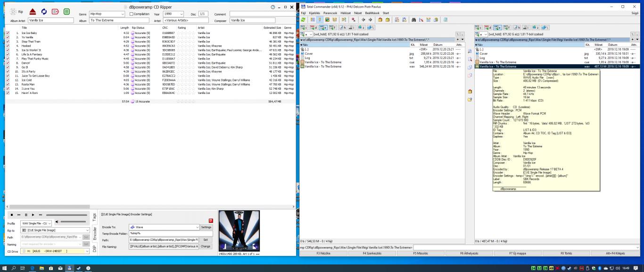
Task: Open the Hálózat menu
Action: (x=346, y=13)
